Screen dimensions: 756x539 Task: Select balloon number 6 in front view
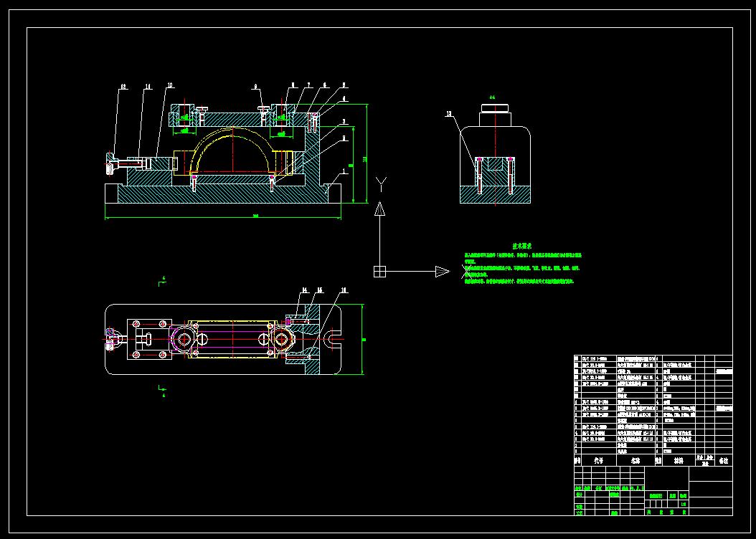coord(325,85)
